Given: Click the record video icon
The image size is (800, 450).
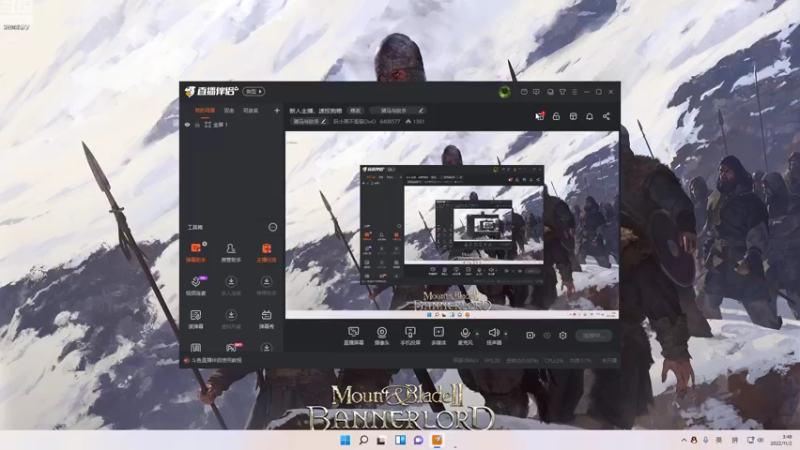Looking at the screenshot, I should click(x=531, y=335).
